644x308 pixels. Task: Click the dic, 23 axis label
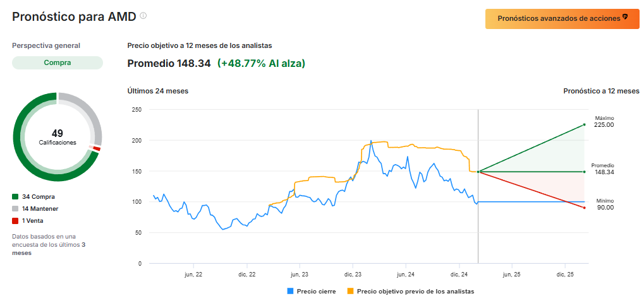pyautogui.click(x=353, y=273)
